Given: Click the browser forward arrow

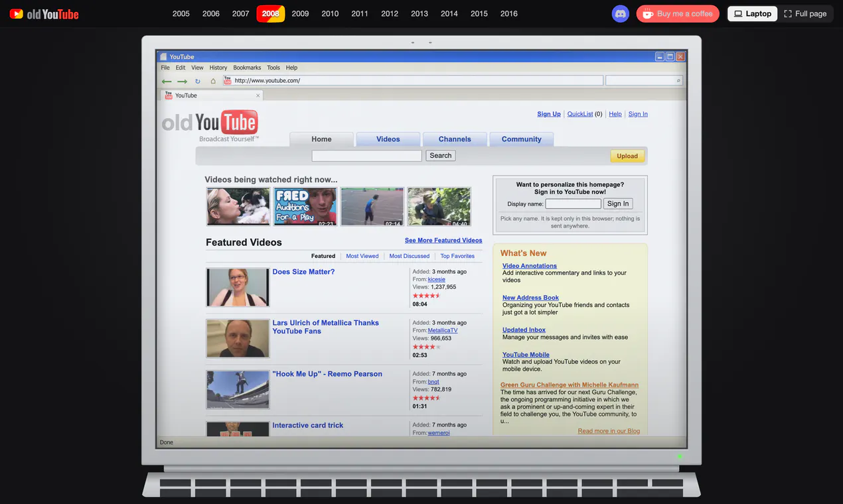Looking at the screenshot, I should pyautogui.click(x=182, y=81).
